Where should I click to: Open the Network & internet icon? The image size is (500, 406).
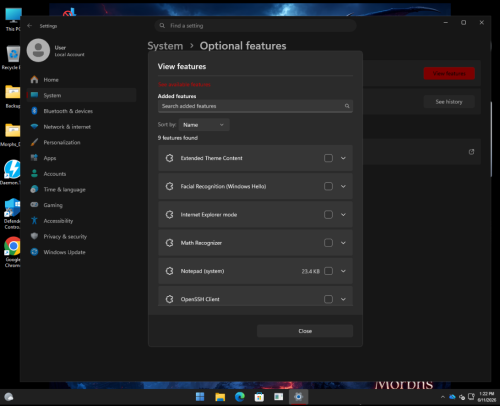pyautogui.click(x=34, y=126)
